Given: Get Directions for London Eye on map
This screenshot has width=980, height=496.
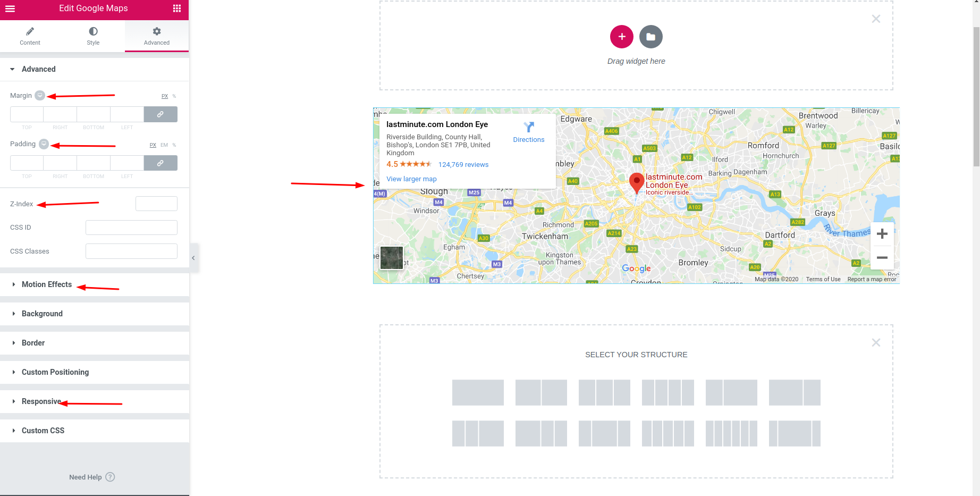Looking at the screenshot, I should [x=529, y=132].
